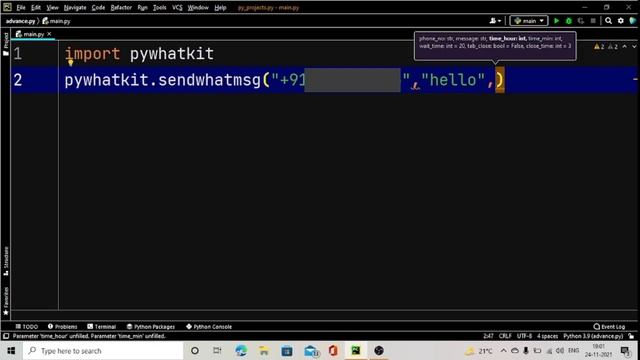The height and width of the screenshot is (360, 640).
Task: Open the Python Console tool window
Action: [209, 327]
